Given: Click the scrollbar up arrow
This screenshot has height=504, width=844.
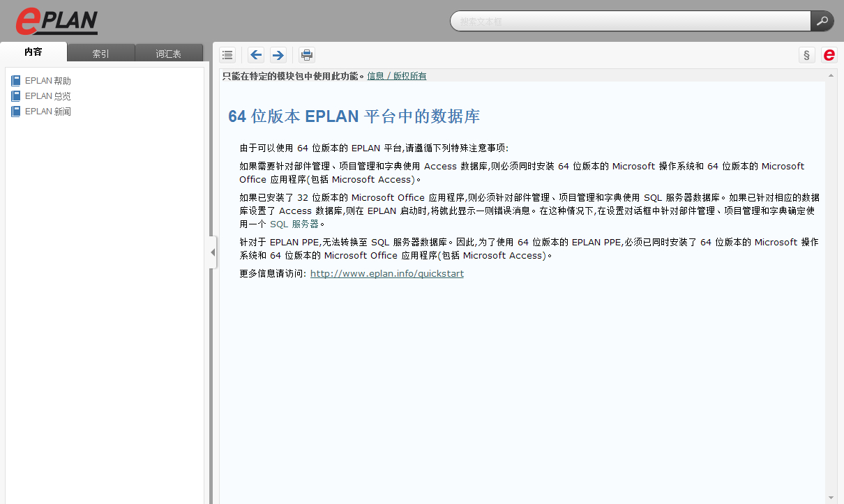Looking at the screenshot, I should tap(831, 75).
